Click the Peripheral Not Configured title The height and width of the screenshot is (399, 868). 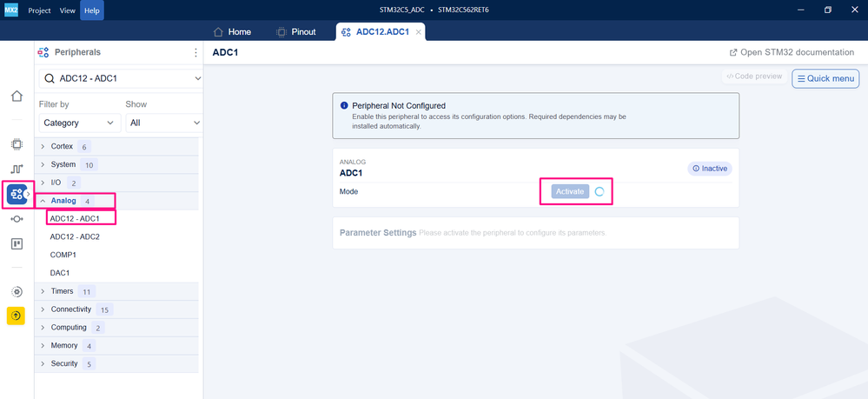[x=399, y=105]
